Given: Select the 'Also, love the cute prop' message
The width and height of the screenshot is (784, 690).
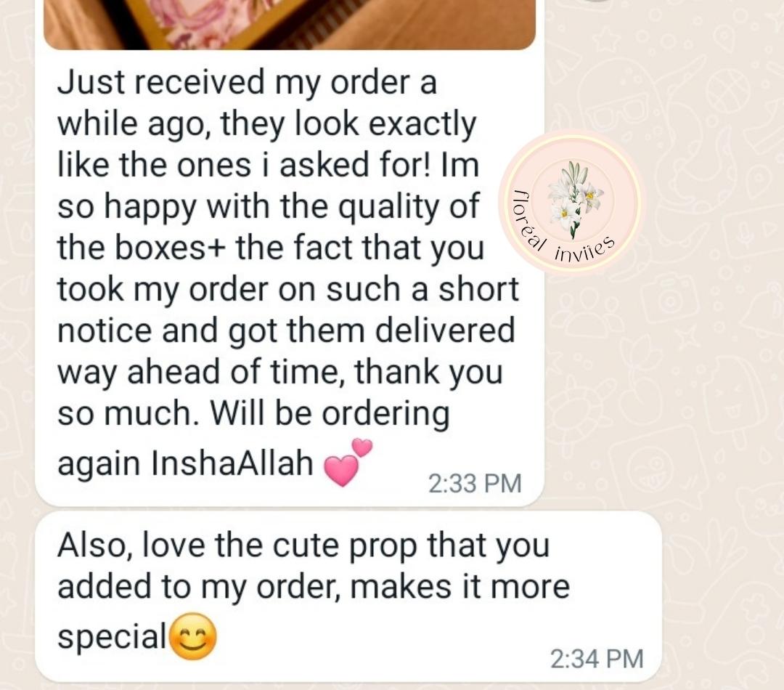Looking at the screenshot, I should tap(348, 596).
